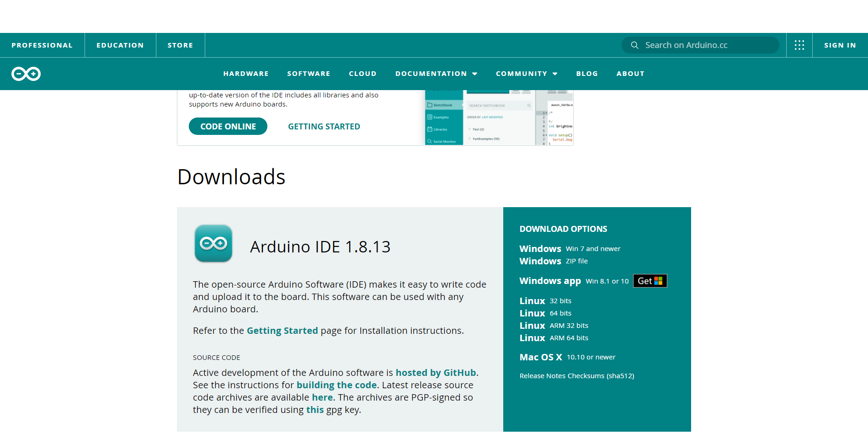Open the Store tab
Viewport: 868px width, 439px height.
coord(180,45)
